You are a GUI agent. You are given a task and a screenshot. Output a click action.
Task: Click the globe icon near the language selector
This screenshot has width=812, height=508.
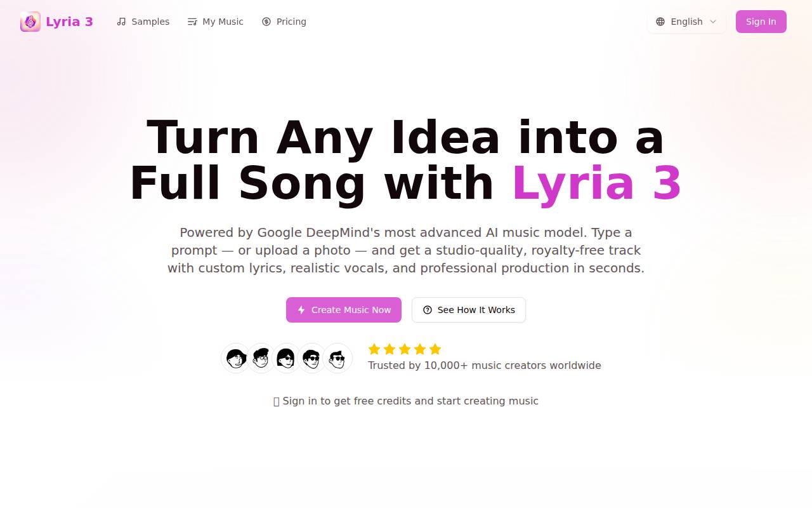(660, 21)
